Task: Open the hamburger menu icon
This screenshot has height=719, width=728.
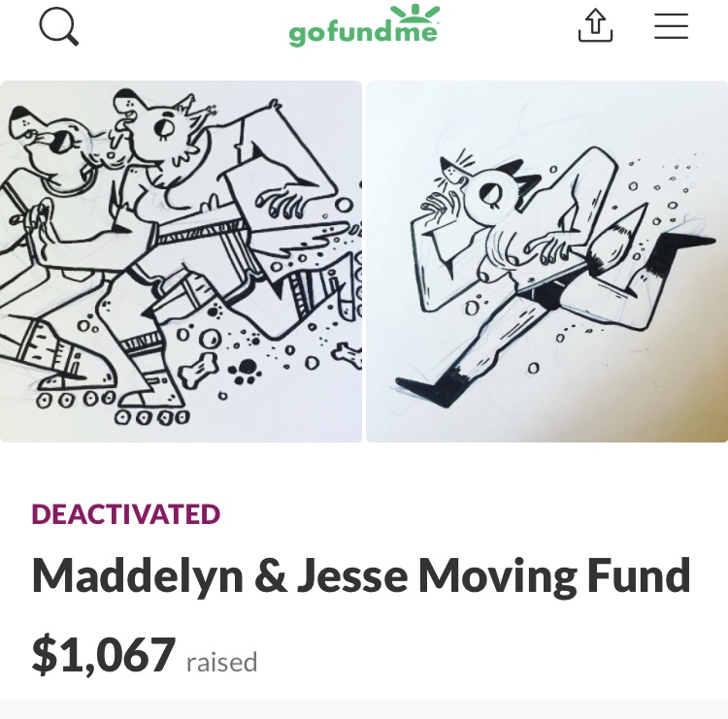Action: click(x=671, y=26)
